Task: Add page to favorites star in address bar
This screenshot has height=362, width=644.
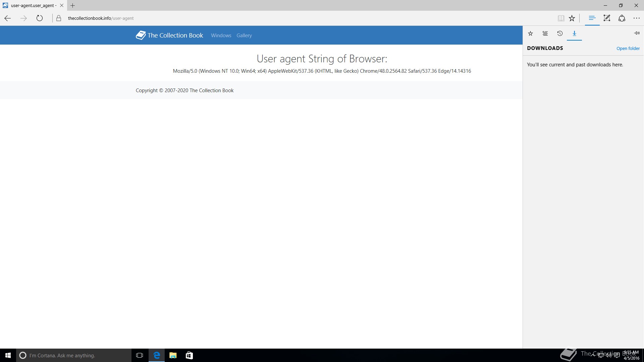Action: click(x=572, y=18)
